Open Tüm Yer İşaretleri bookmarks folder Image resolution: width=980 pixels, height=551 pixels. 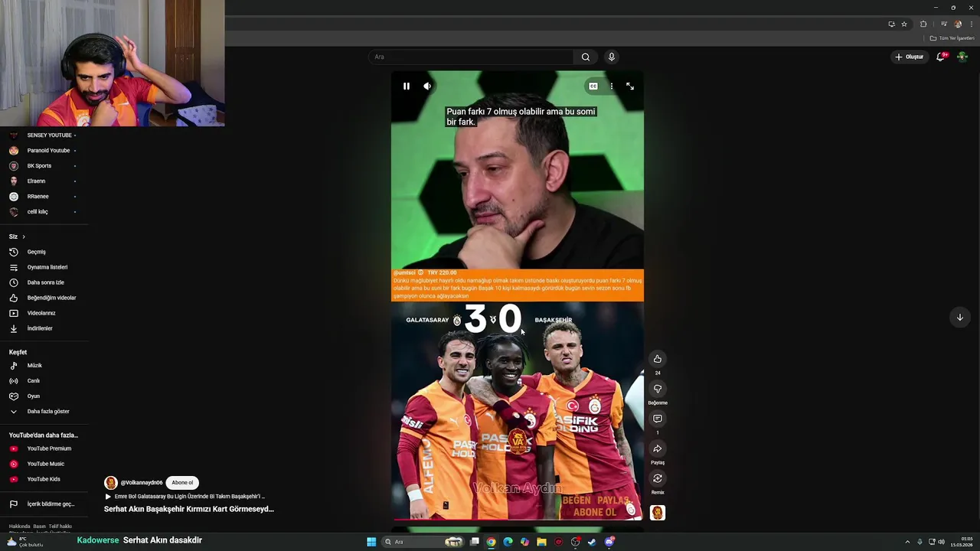point(952,38)
